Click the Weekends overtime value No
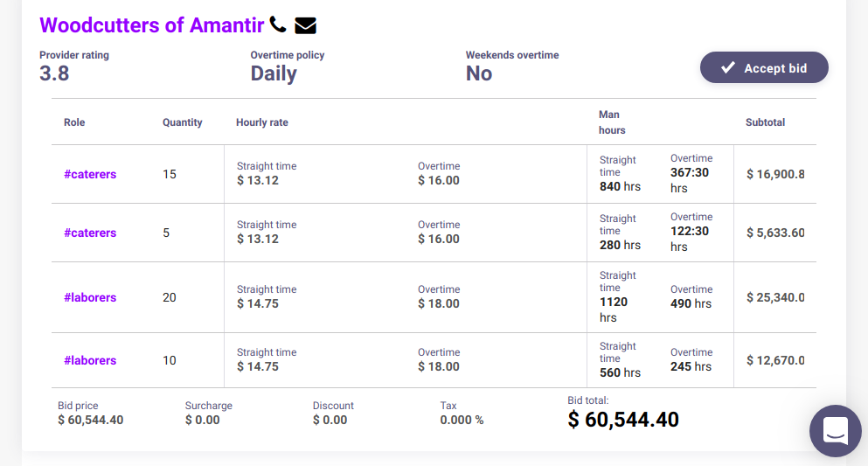The image size is (868, 466). pyautogui.click(x=479, y=73)
